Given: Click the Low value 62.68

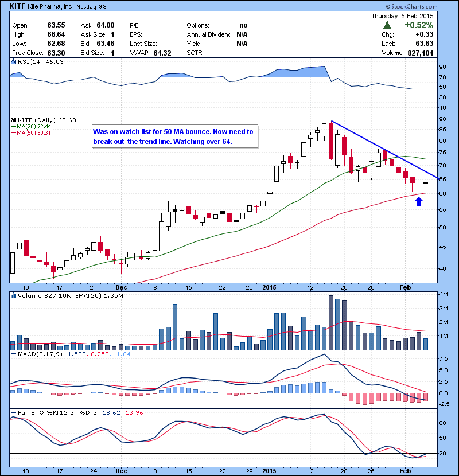Looking at the screenshot, I should (x=56, y=44).
